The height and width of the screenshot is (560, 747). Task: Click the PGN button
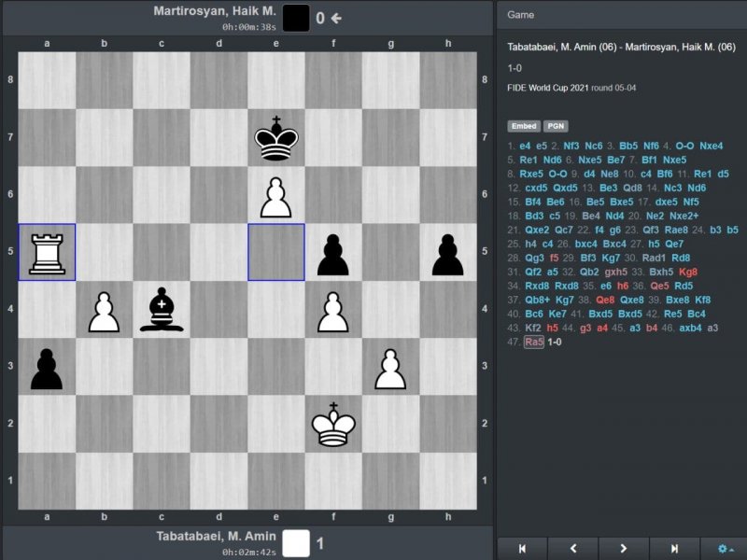pos(556,126)
